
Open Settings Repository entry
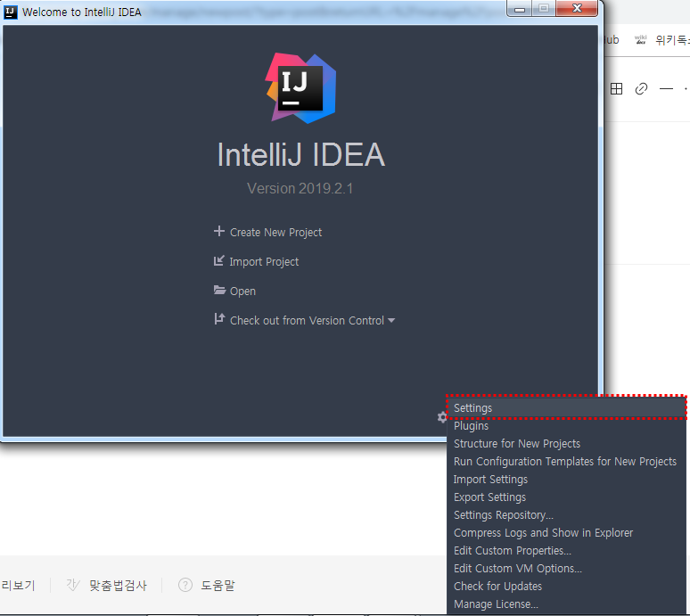click(566, 514)
